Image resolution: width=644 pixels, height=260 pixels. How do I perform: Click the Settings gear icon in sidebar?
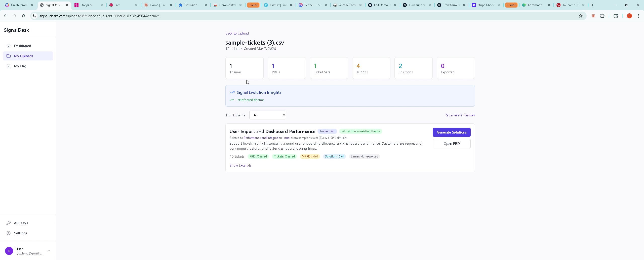(x=9, y=233)
